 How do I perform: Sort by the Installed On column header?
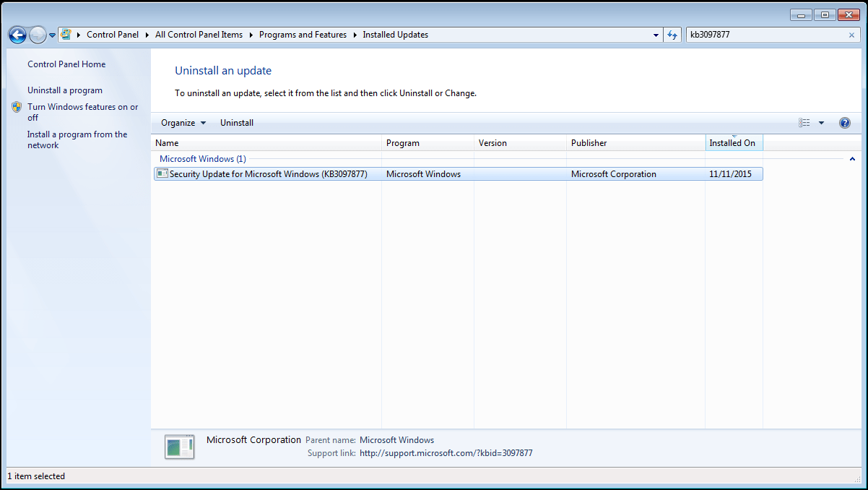click(x=734, y=143)
